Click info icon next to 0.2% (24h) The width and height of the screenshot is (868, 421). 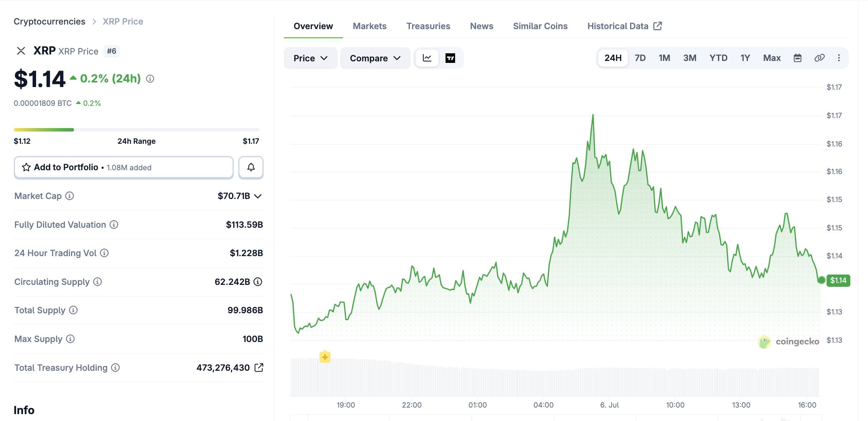(150, 79)
